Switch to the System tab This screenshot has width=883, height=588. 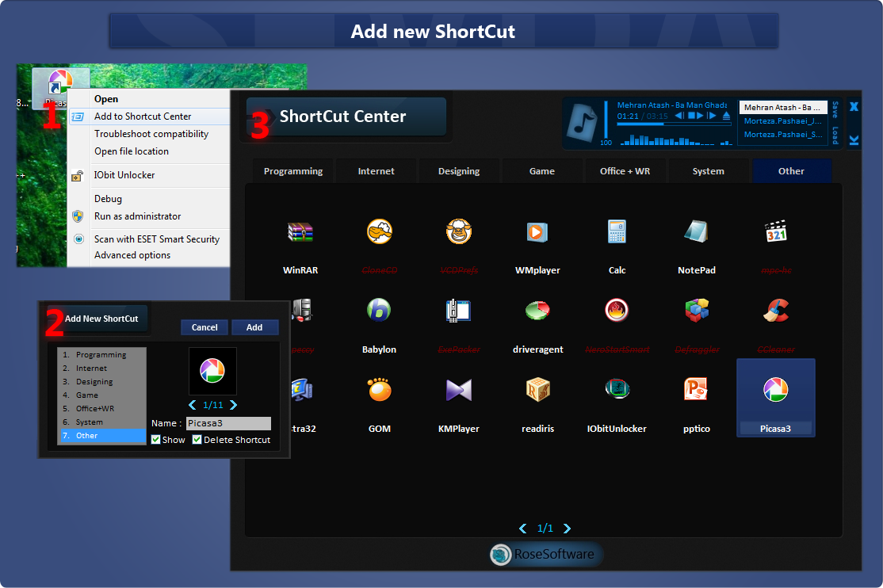coord(708,171)
